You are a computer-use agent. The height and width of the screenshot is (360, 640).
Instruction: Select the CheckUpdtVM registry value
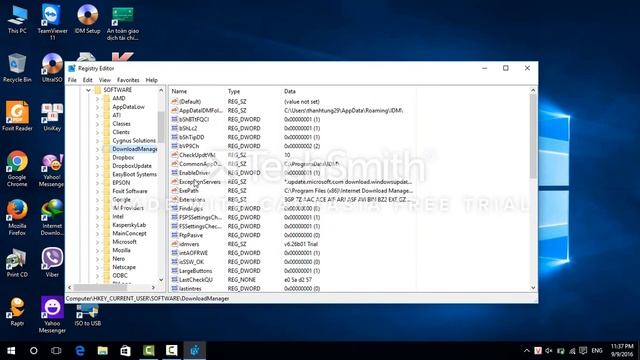(x=197, y=155)
